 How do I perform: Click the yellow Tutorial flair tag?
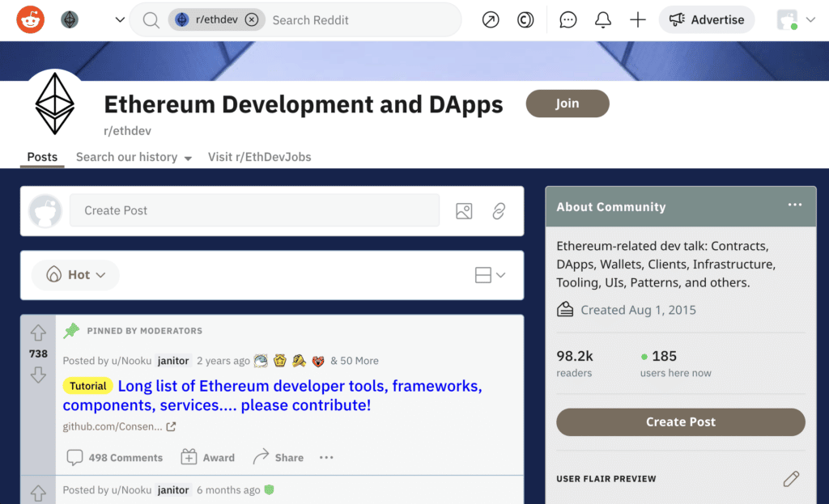point(87,386)
